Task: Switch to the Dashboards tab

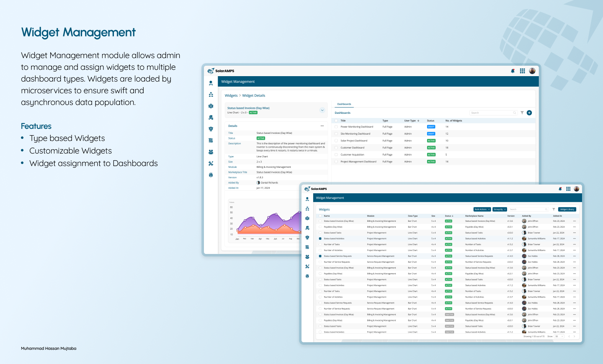Action: tap(344, 104)
